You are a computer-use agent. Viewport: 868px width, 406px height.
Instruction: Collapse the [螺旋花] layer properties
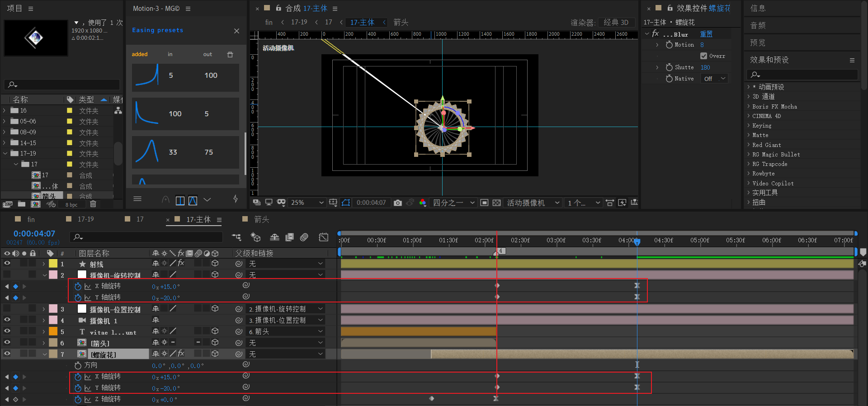pyautogui.click(x=44, y=354)
